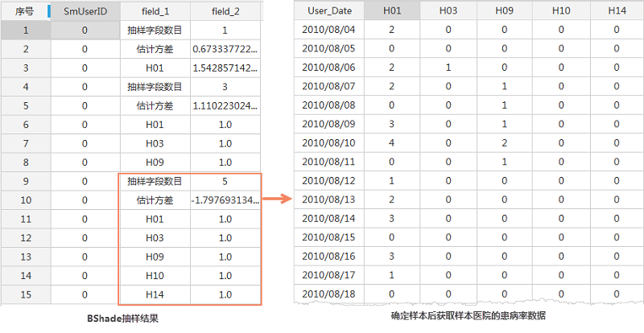Click the -1.797693134 value cell
The image size is (644, 333).
(x=225, y=200)
